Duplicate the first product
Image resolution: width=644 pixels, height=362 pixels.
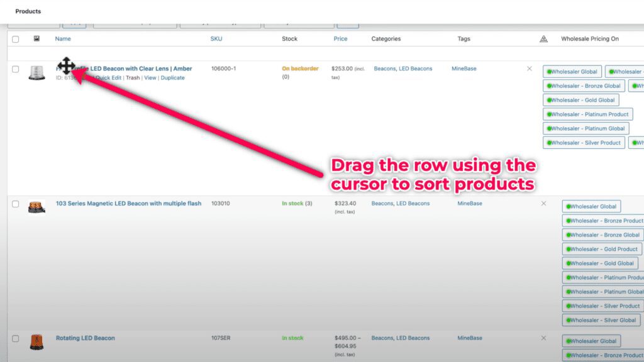coord(173,77)
